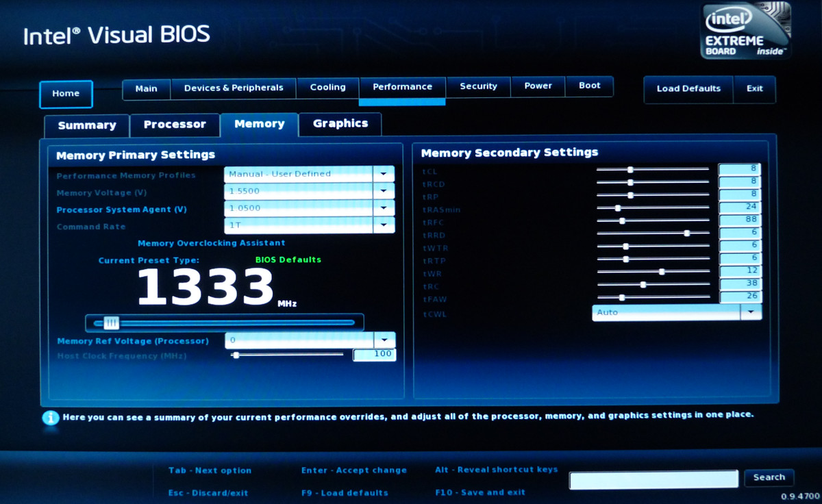The width and height of the screenshot is (822, 504).
Task: Click the F9 - Load defaults hint
Action: (345, 492)
